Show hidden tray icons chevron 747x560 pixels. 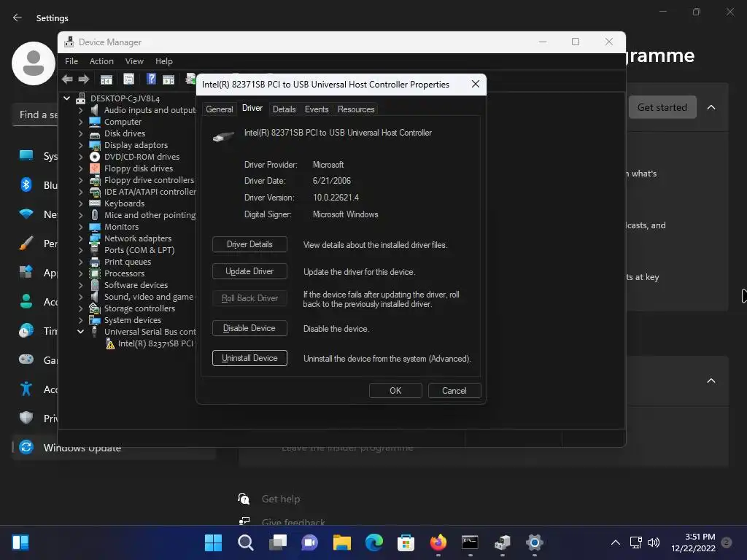616,542
